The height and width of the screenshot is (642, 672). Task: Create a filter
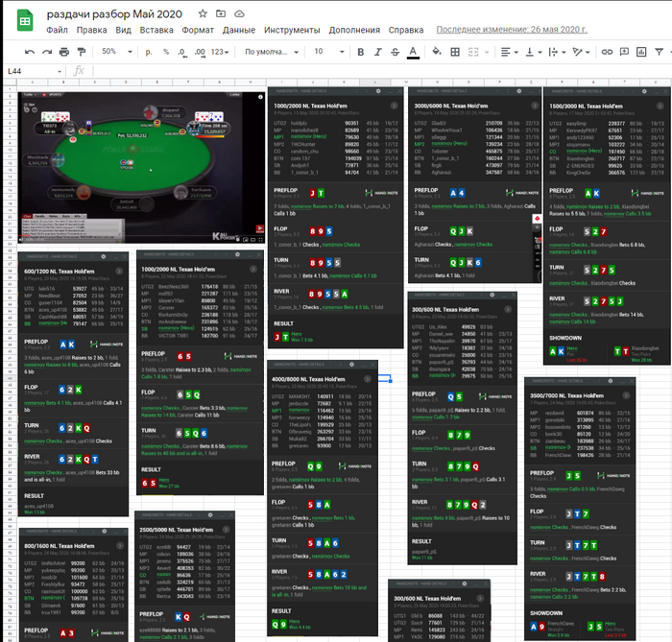click(659, 52)
